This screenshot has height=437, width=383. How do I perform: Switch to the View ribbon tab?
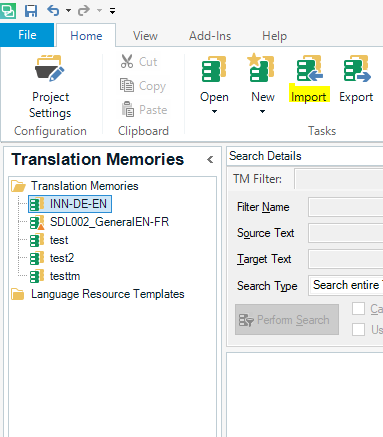click(x=145, y=36)
